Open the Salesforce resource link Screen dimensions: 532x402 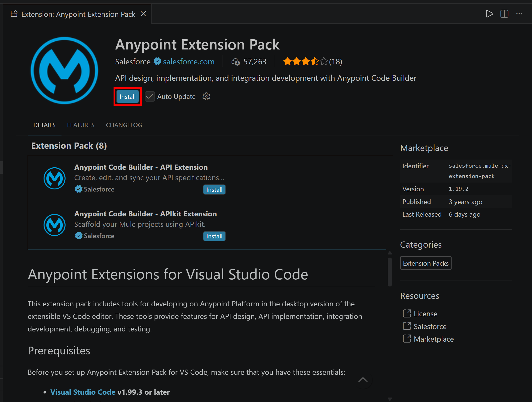430,327
